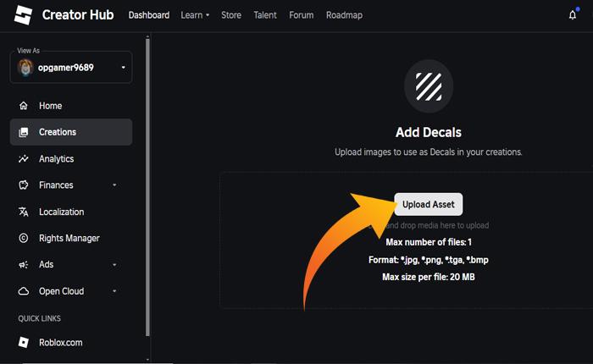The width and height of the screenshot is (593, 364).
Task: Switch to the Dashboard tab
Action: pos(148,15)
